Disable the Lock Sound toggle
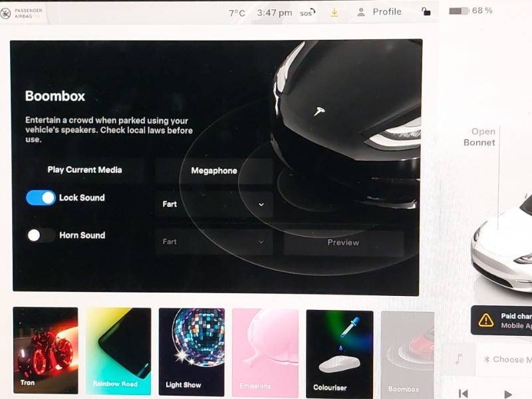532x399 pixels. pyautogui.click(x=41, y=198)
